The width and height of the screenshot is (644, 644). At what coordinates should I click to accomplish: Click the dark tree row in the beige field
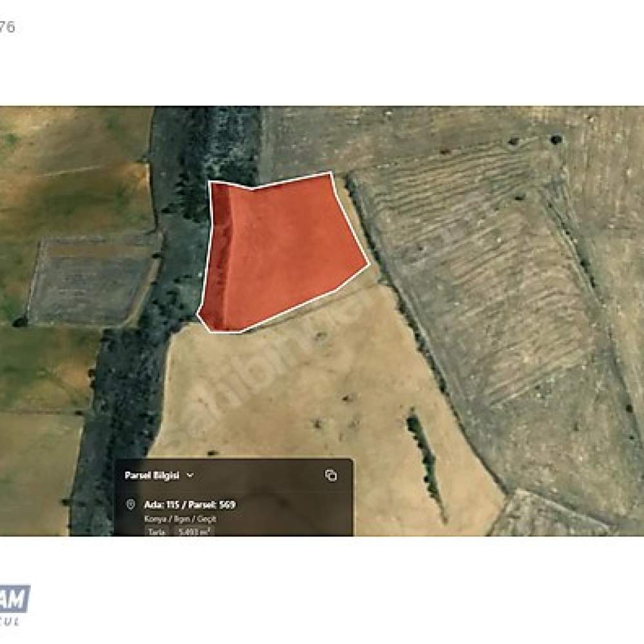pyautogui.click(x=426, y=464)
